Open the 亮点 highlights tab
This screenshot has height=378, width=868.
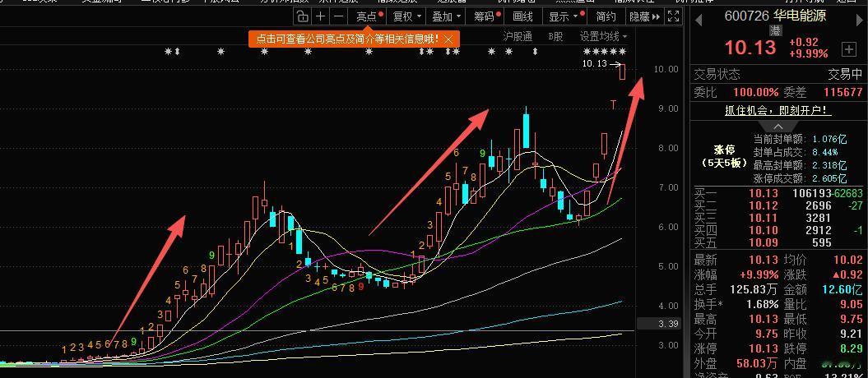[x=369, y=16]
